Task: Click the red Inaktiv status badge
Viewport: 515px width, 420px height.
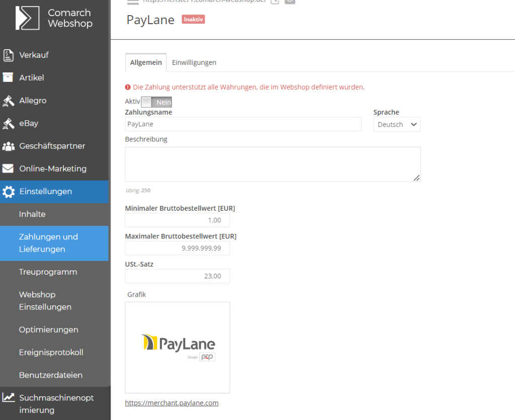Action: [194, 20]
